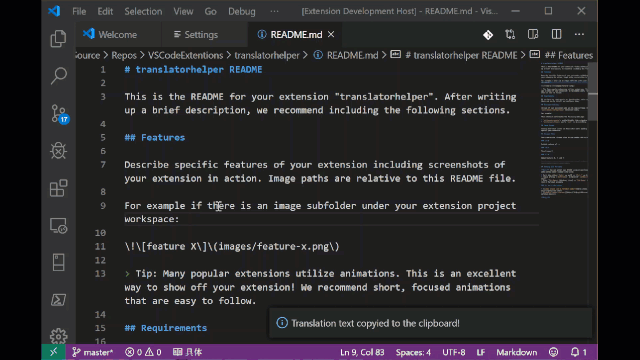Click the minimap code overview
Viewport: 640px width, 360px height.
point(564,131)
